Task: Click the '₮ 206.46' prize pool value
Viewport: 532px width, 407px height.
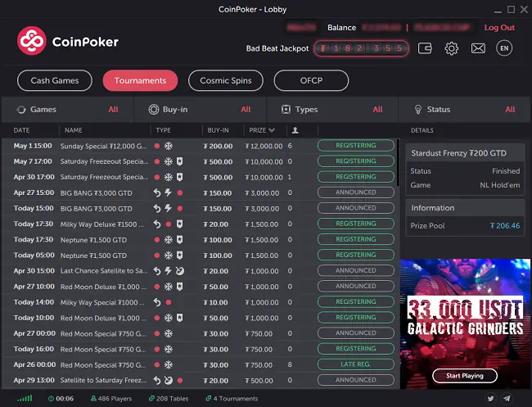Action: tap(505, 226)
